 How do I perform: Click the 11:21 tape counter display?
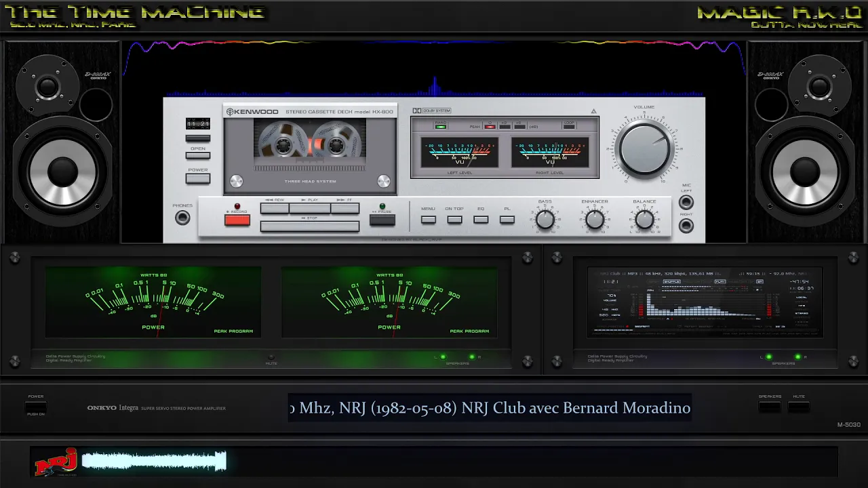click(198, 124)
